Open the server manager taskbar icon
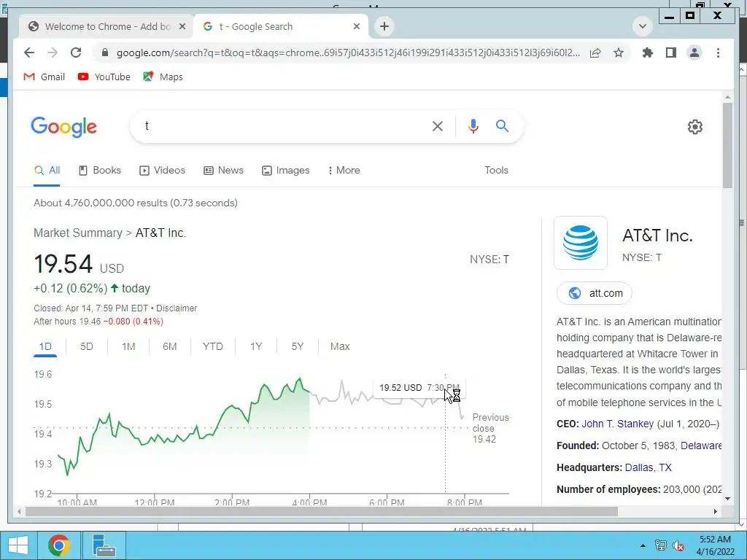This screenshot has width=747, height=560. 104,545
